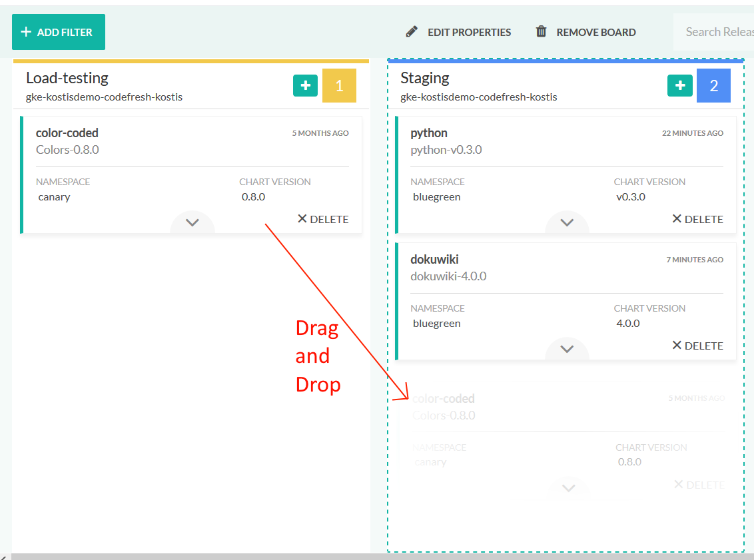Expand the python release card chevron

coord(567,222)
